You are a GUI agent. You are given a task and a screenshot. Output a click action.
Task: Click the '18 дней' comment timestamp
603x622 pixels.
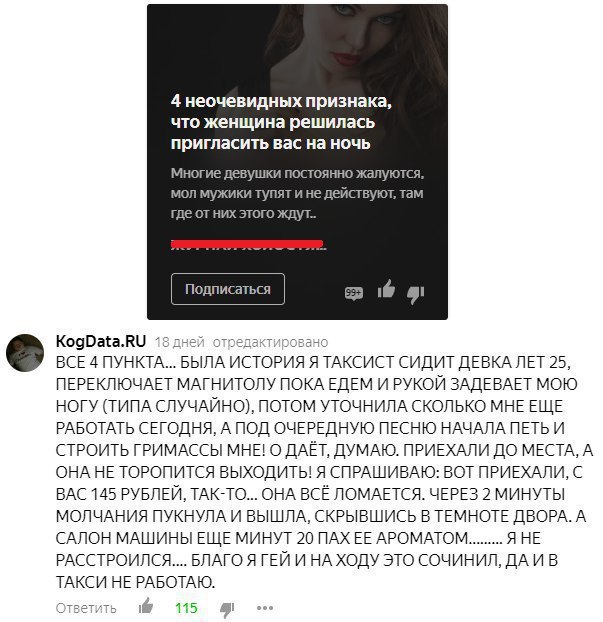click(179, 342)
